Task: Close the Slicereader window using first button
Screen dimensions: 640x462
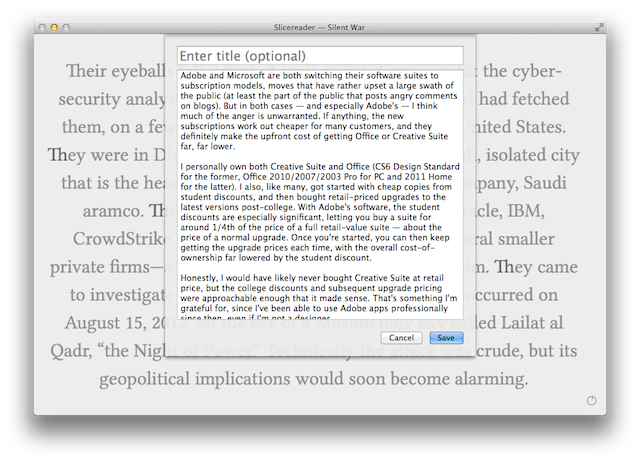Action: (42, 27)
